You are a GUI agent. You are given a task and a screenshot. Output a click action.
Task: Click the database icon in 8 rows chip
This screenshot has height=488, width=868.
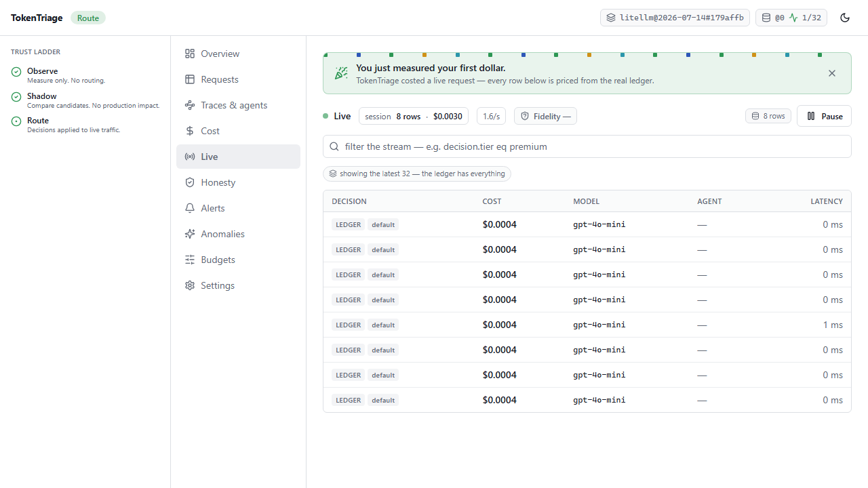pyautogui.click(x=755, y=116)
